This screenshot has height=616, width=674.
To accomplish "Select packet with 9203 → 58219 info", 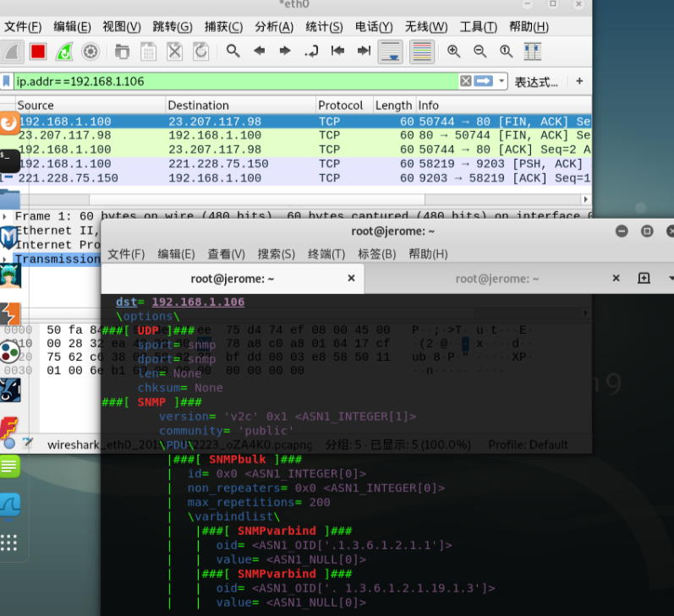I will [x=296, y=177].
